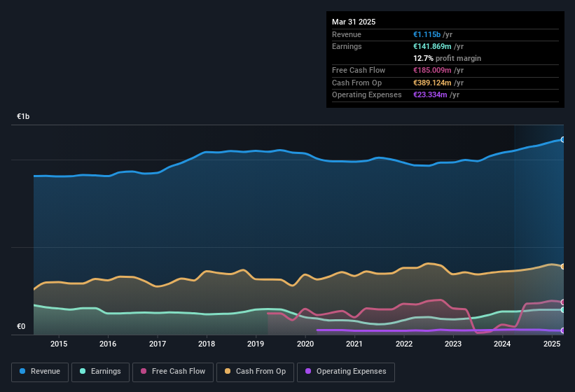575x392 pixels.
Task: Click the blue Revenue endpoint marker
Action: tap(563, 139)
